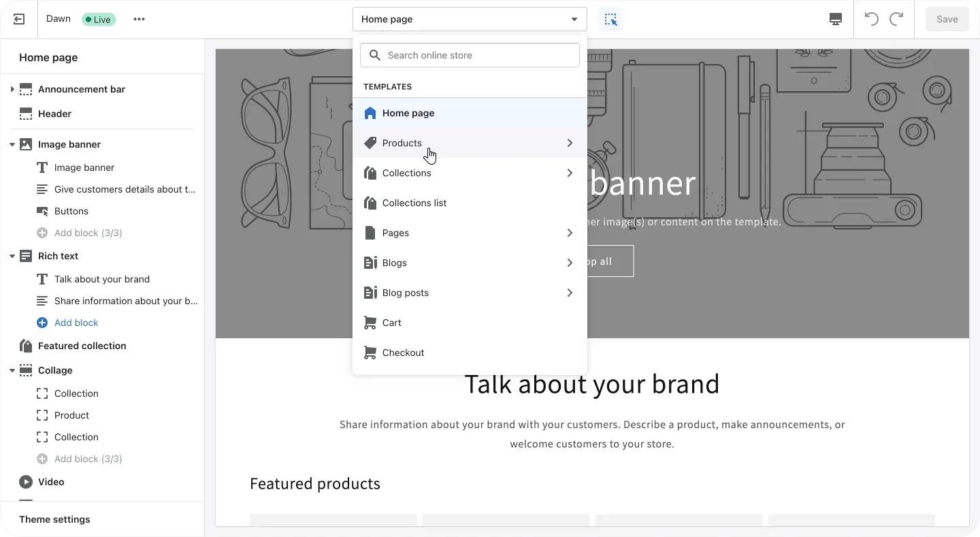Image resolution: width=980 pixels, height=537 pixels.
Task: Redo the last change
Action: tap(896, 19)
